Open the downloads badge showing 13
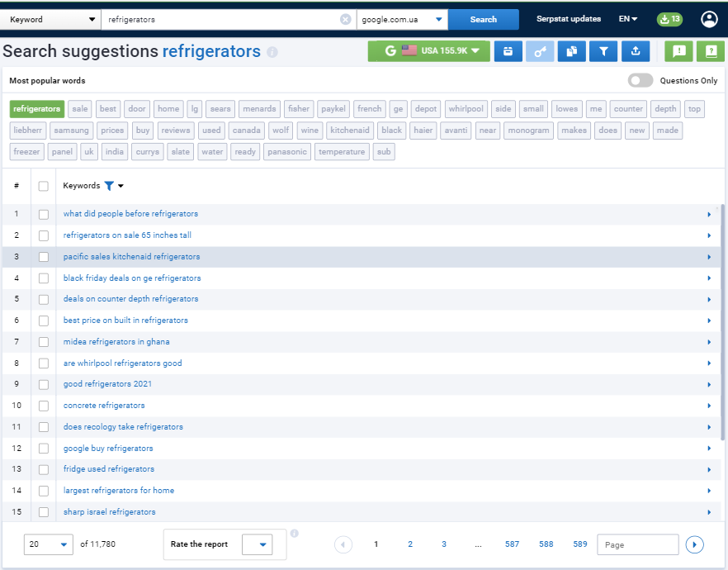 click(669, 20)
